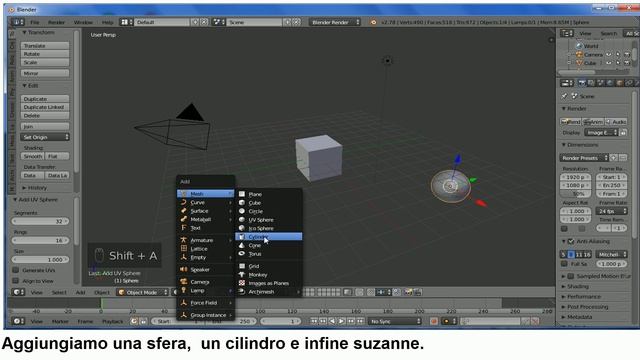The width and height of the screenshot is (640, 360).
Task: Open the File menu
Action: point(35,22)
